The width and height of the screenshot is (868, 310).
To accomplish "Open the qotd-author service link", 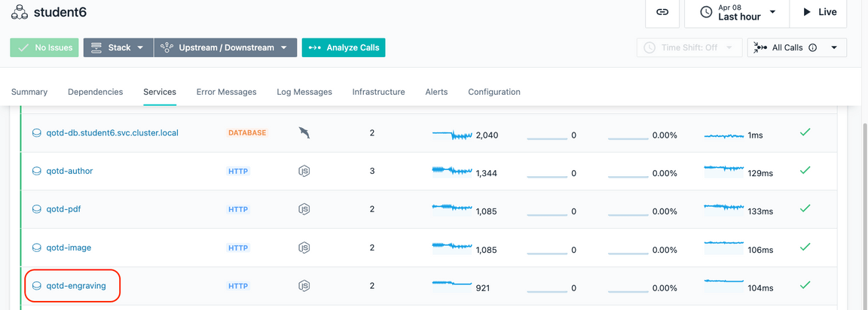I will pyautogui.click(x=70, y=172).
